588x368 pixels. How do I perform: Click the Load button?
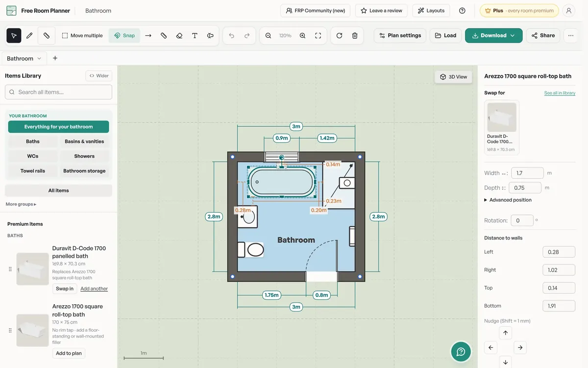(x=445, y=35)
